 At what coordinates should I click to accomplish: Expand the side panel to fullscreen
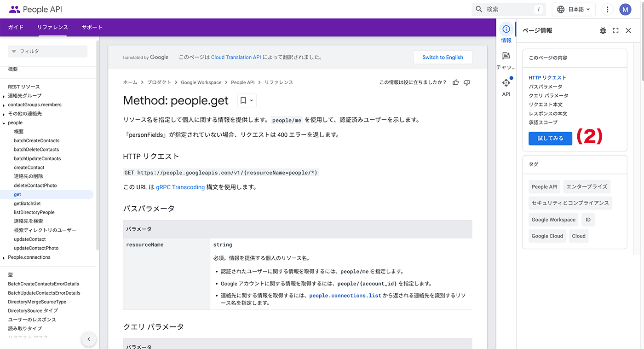click(x=615, y=30)
